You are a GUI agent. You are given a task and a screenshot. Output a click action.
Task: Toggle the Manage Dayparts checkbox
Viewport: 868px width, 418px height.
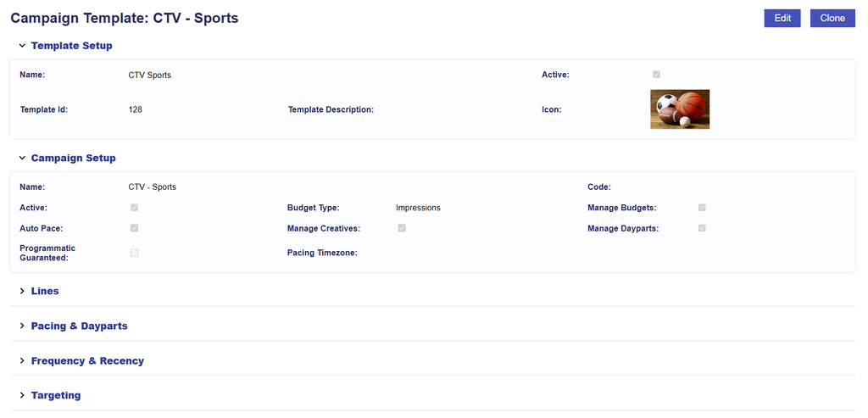702,228
